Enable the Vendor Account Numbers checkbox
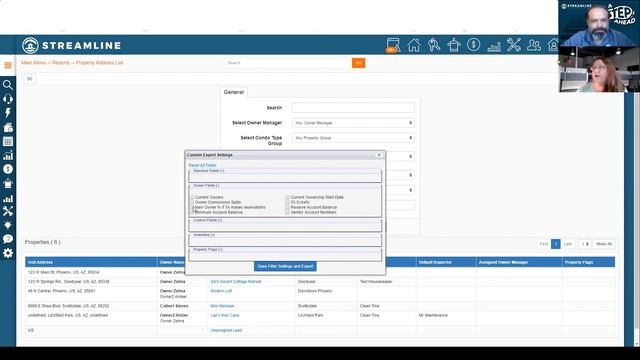 [x=287, y=212]
